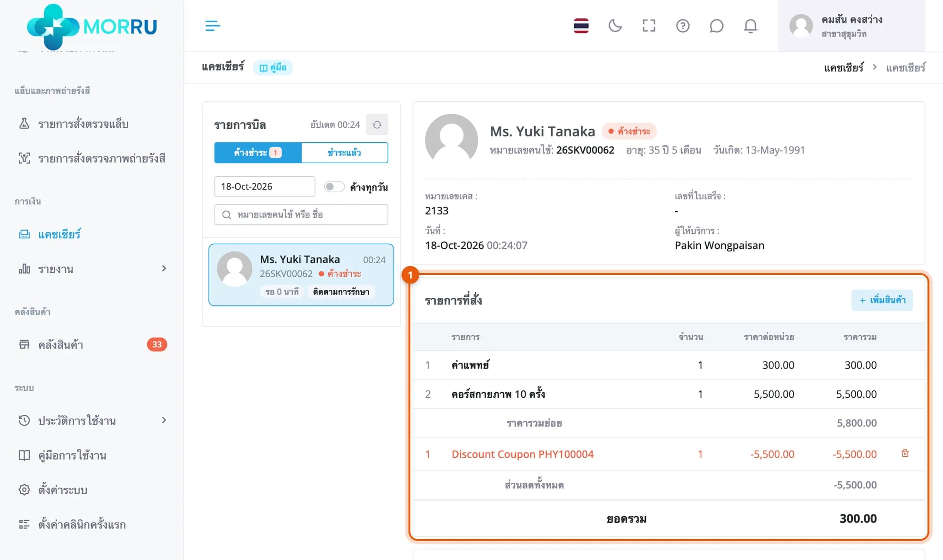Click patient number 26SKV00062 in header
Image resolution: width=943 pixels, height=560 pixels.
click(x=585, y=150)
